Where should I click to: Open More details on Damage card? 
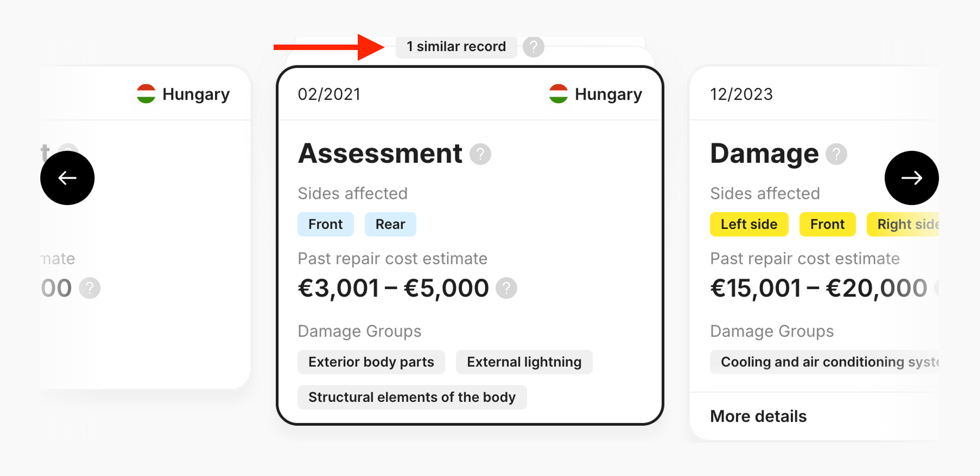tap(758, 416)
